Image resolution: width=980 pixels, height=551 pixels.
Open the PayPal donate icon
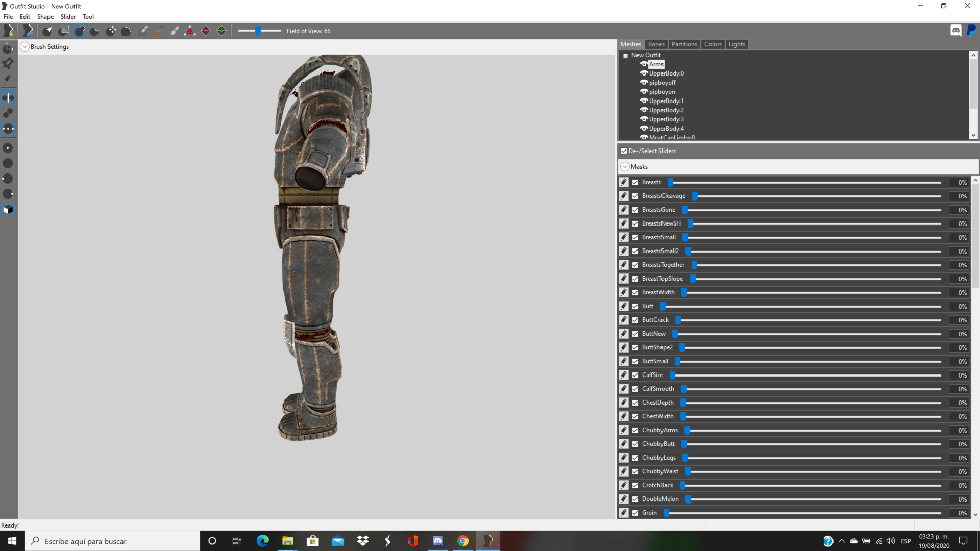[x=971, y=31]
